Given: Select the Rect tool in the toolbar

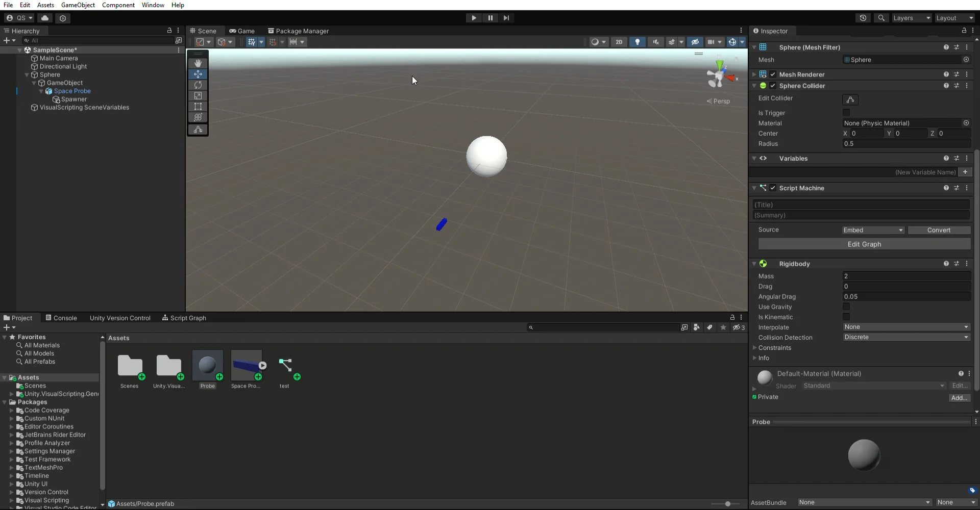Looking at the screenshot, I should 198,106.
